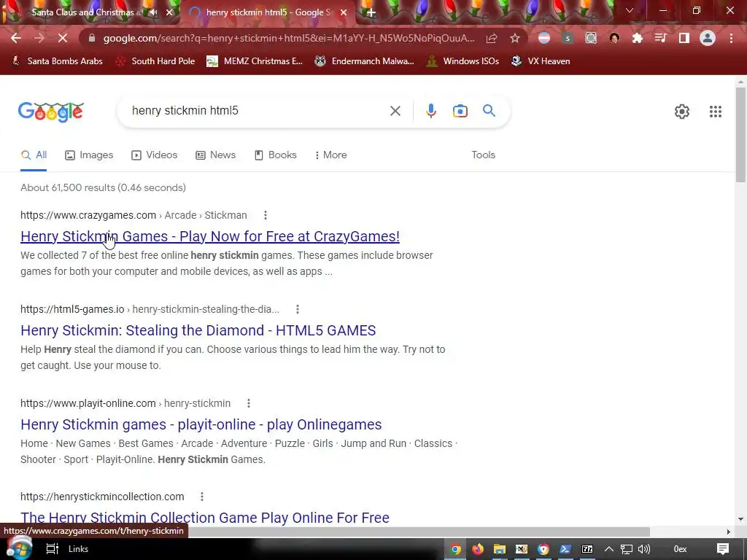This screenshot has height=560, width=747.
Task: Click the forward navigation arrow
Action: point(39,38)
